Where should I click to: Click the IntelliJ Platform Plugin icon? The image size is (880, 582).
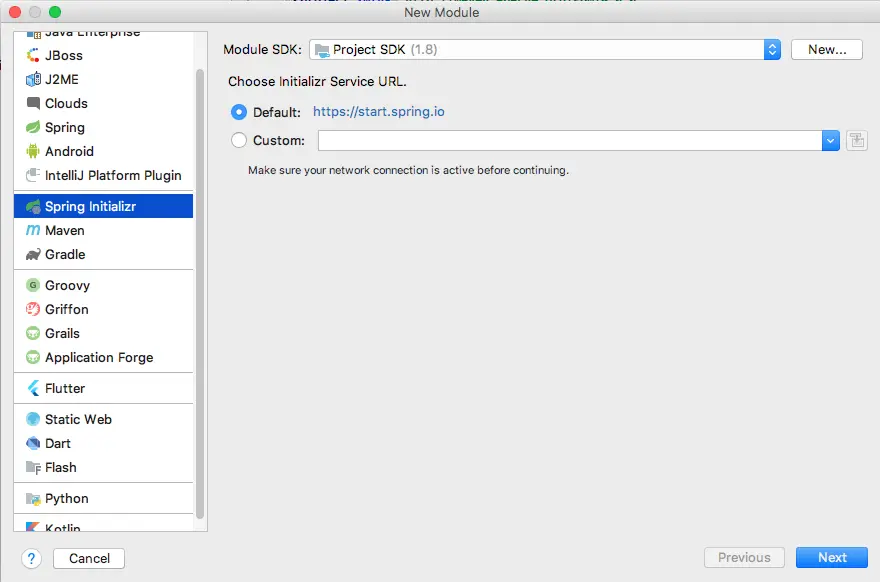pyautogui.click(x=33, y=175)
